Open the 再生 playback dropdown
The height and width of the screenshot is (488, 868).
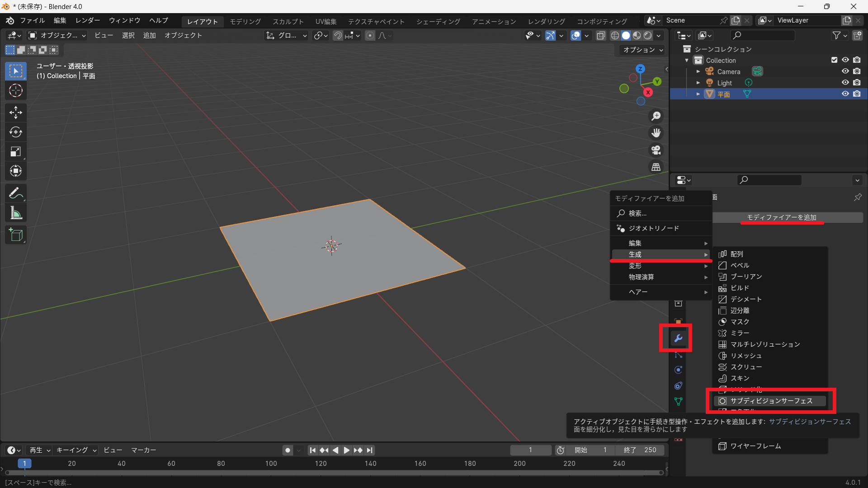click(x=40, y=450)
